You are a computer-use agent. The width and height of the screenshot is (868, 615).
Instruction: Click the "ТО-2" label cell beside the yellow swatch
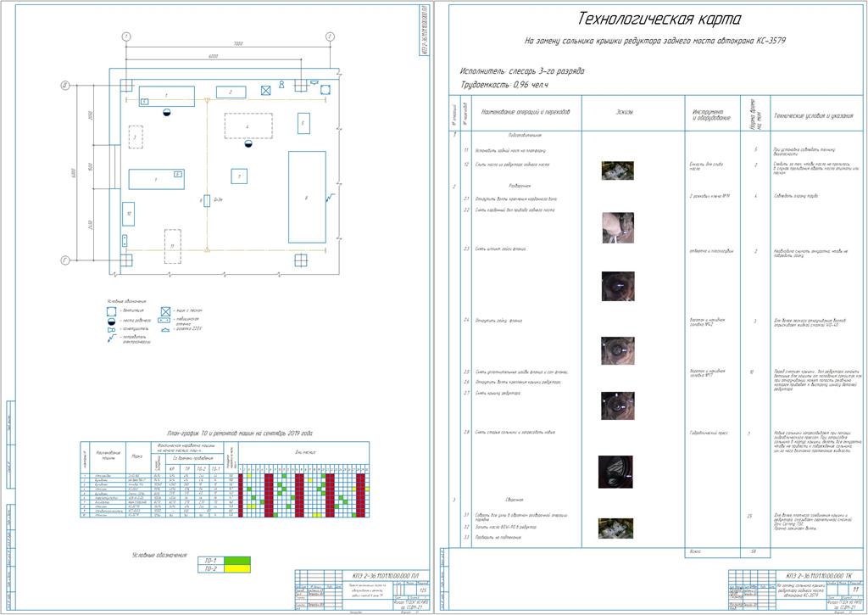pos(210,568)
